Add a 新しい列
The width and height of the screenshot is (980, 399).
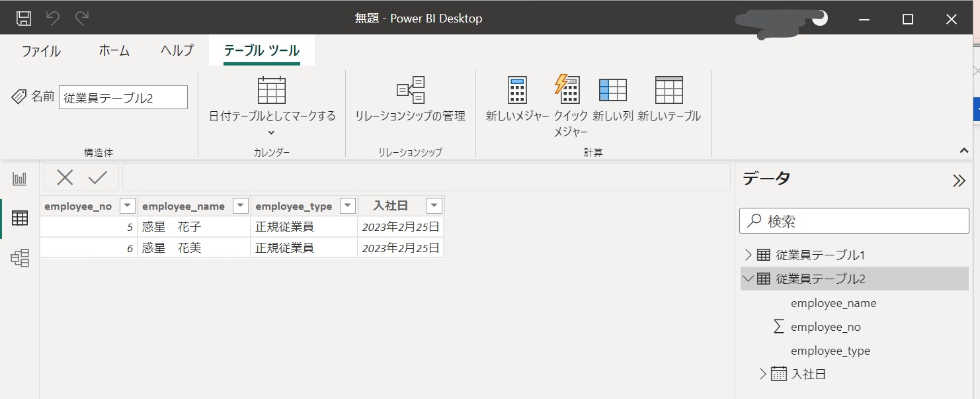[x=613, y=99]
